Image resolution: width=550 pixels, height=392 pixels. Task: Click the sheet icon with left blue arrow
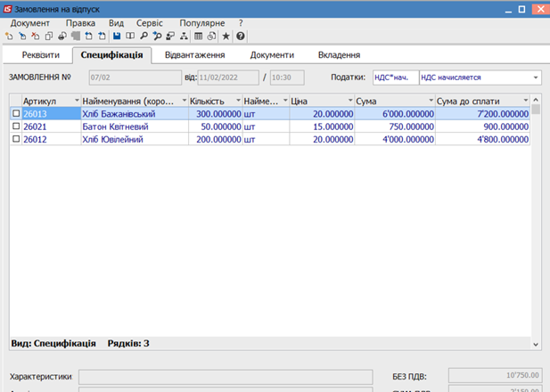point(89,37)
